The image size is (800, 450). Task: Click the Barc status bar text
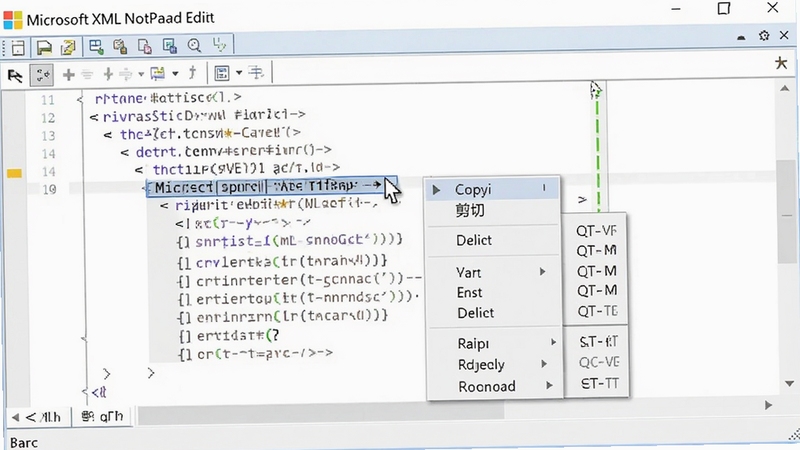[23, 442]
